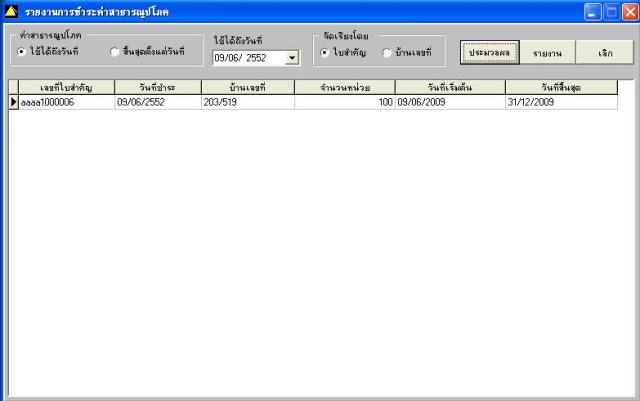This screenshot has width=640, height=401.
Task: Click the เลิก cancel button
Action: point(605,53)
